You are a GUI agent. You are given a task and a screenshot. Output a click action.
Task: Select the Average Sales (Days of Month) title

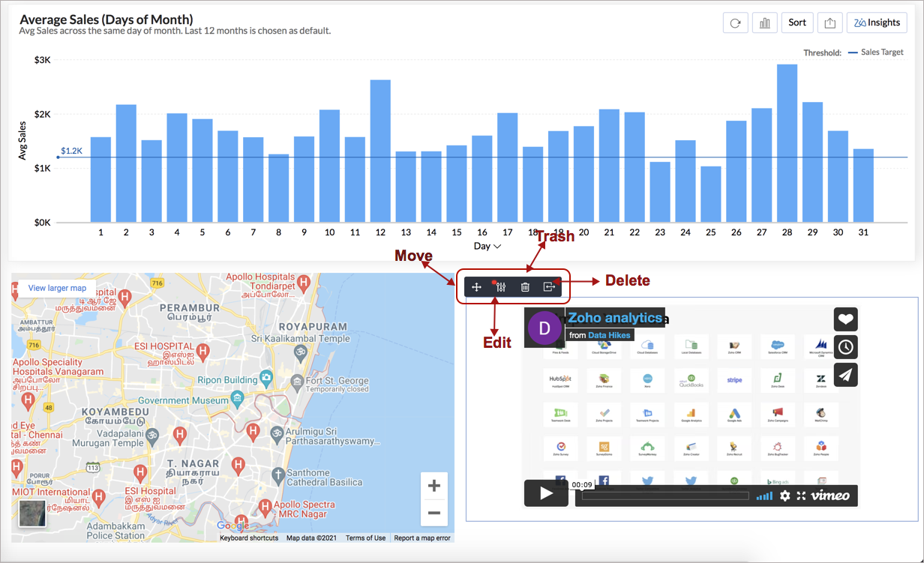point(106,19)
